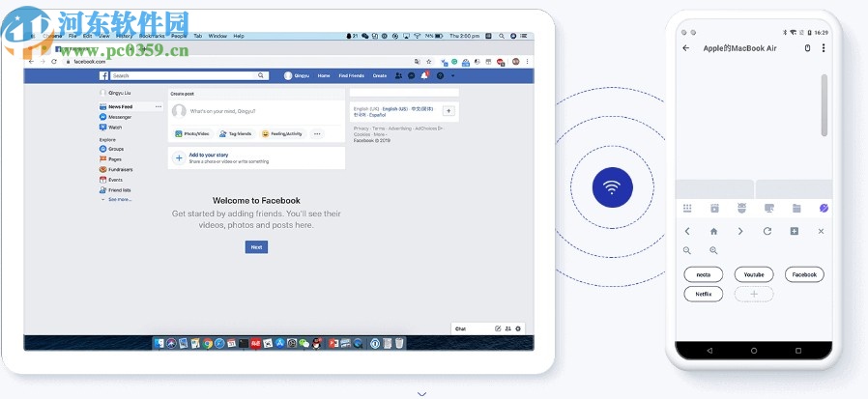Open Chat settings gear icon
This screenshot has width=868, height=399.
(518, 328)
